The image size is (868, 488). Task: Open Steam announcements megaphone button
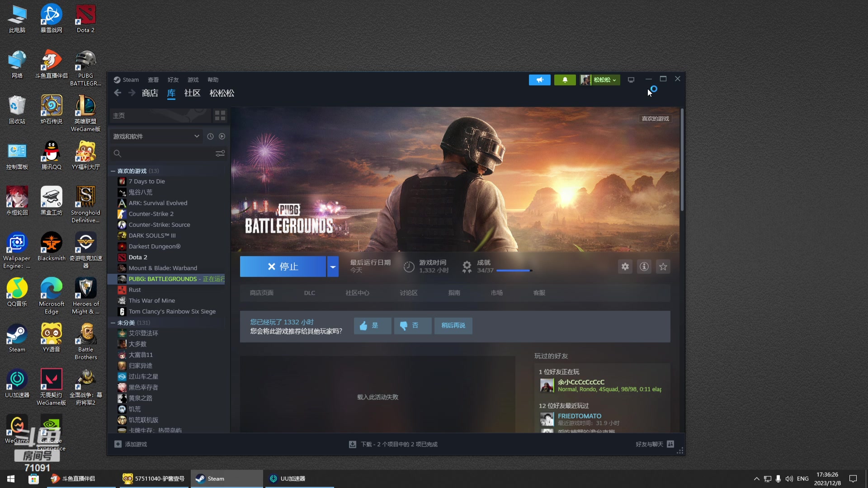(540, 80)
